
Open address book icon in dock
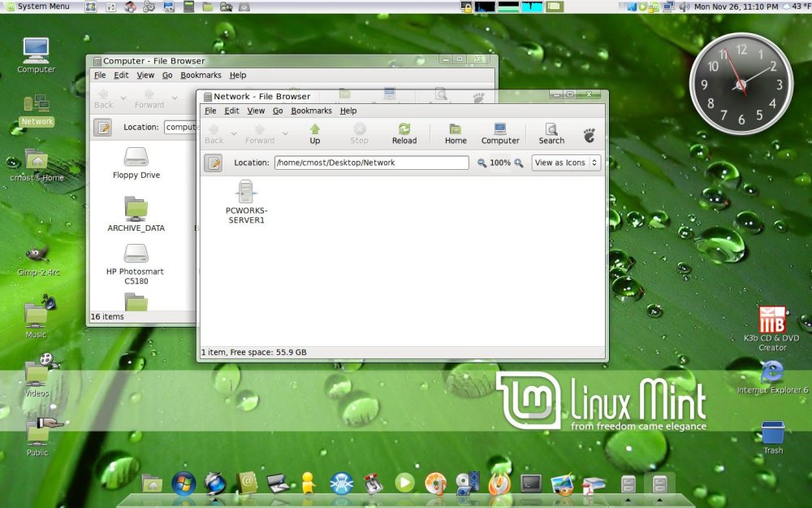[x=247, y=483]
